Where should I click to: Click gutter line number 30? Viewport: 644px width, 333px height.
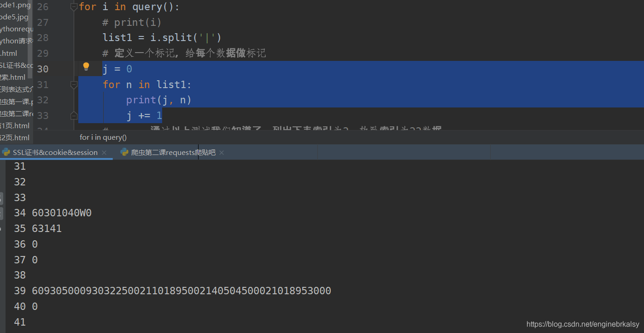click(42, 69)
